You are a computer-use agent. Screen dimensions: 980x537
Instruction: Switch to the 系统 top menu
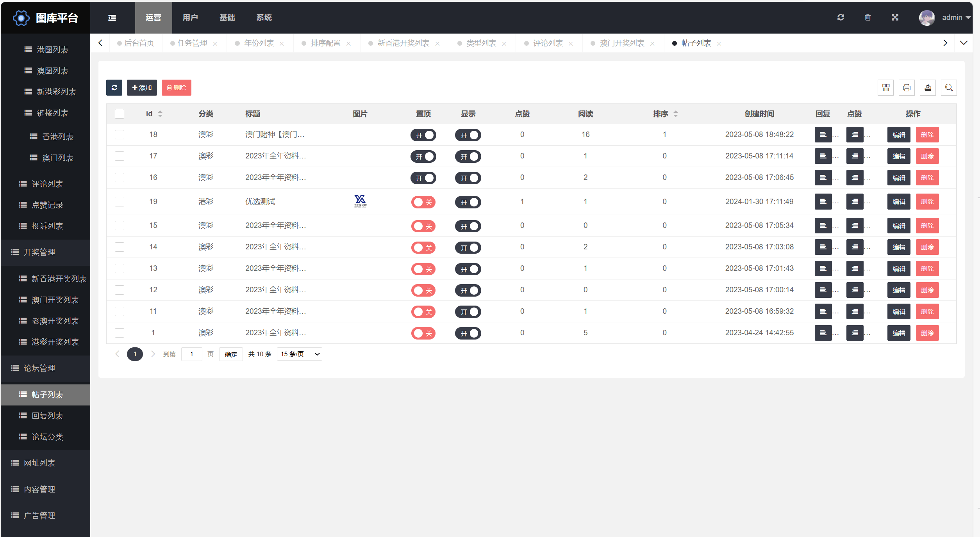264,18
